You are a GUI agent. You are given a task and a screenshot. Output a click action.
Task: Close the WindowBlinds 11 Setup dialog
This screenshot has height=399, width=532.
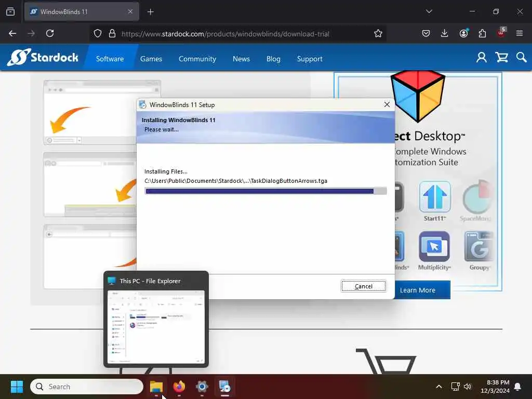387,104
